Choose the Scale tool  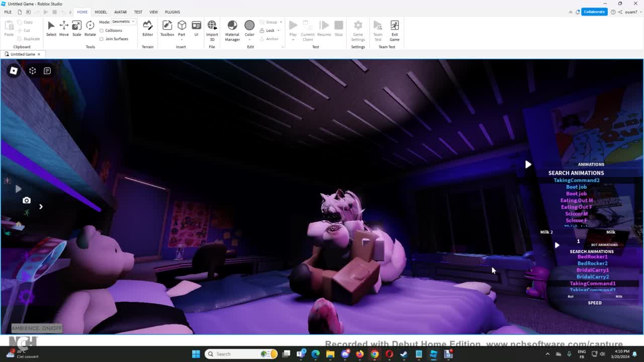pyautogui.click(x=76, y=28)
